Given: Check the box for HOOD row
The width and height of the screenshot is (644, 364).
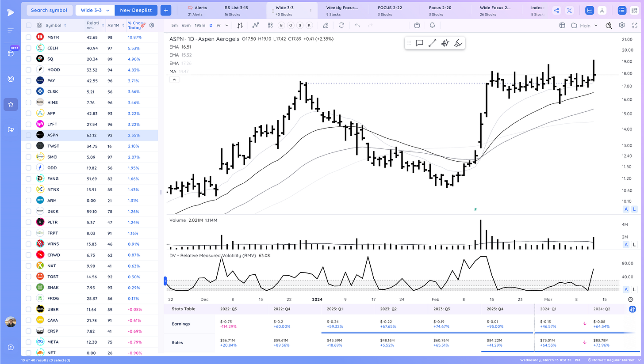Looking at the screenshot, I should tap(29, 70).
